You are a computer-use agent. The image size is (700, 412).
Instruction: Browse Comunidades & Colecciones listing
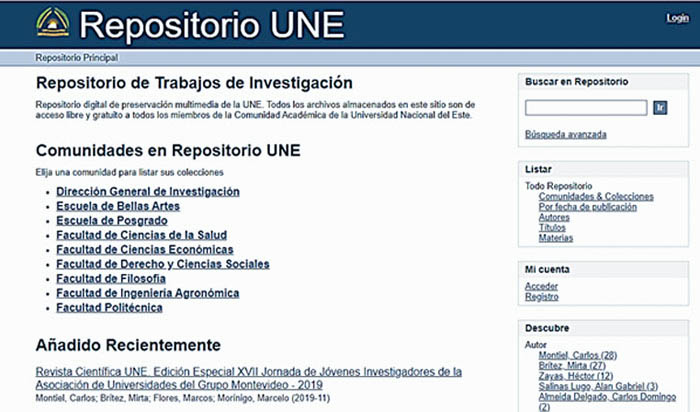(596, 196)
